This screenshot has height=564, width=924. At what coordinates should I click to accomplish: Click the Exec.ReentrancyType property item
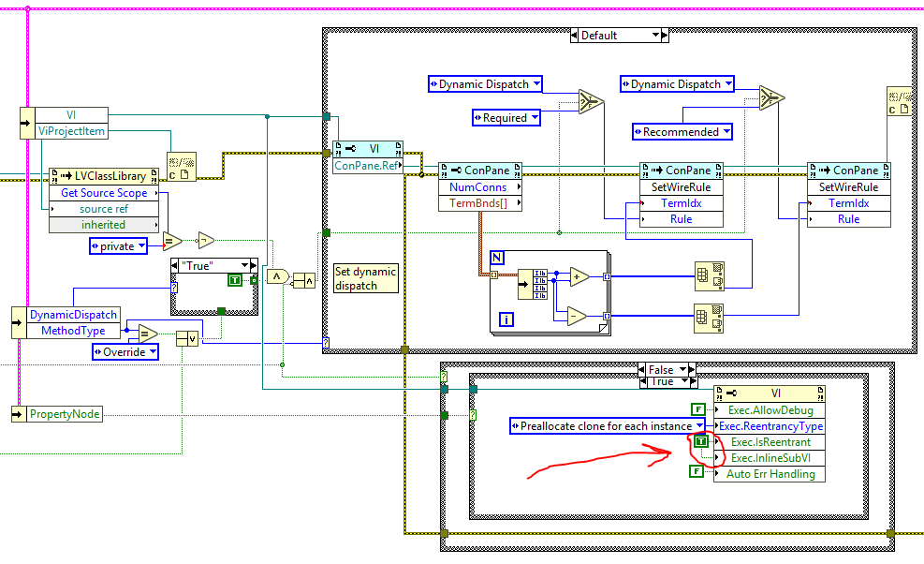click(x=769, y=425)
